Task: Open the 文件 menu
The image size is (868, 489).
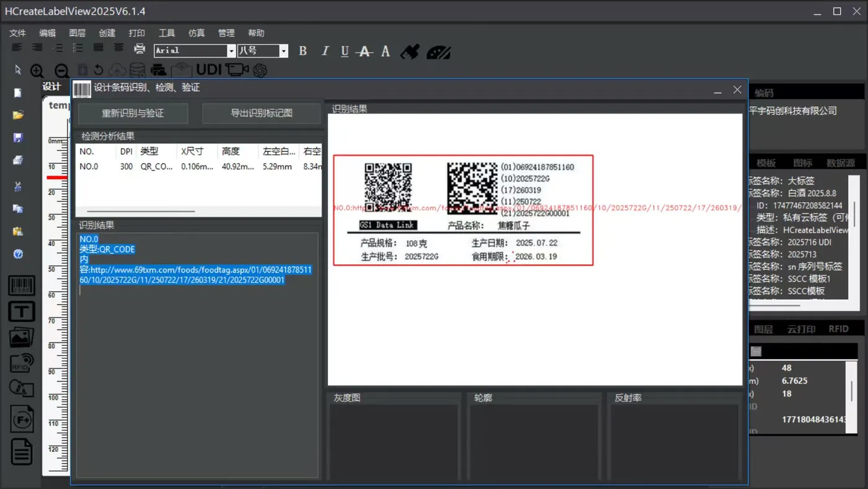Action: tap(17, 33)
